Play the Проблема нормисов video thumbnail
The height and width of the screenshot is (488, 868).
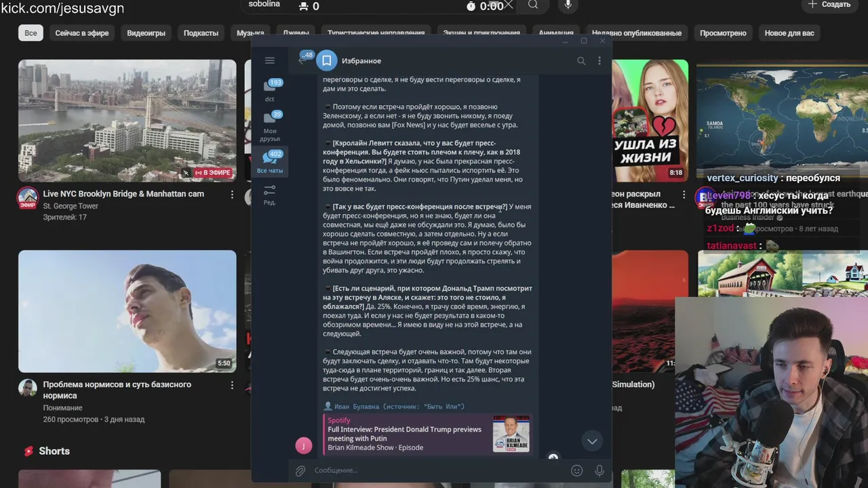point(127,311)
